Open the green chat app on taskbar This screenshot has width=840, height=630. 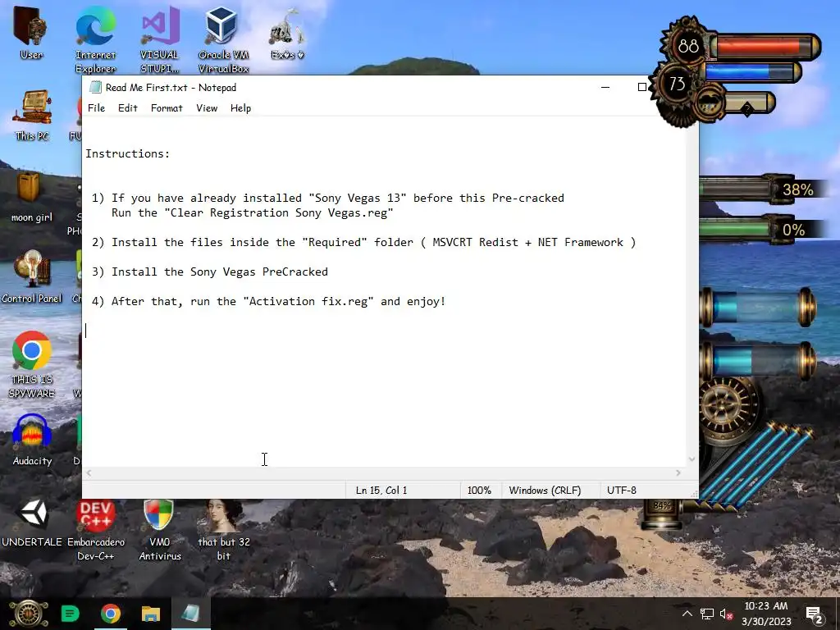71,614
